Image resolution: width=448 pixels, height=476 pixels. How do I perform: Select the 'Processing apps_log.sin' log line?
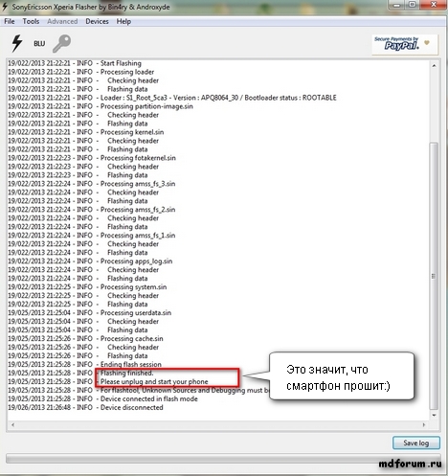pos(90,261)
